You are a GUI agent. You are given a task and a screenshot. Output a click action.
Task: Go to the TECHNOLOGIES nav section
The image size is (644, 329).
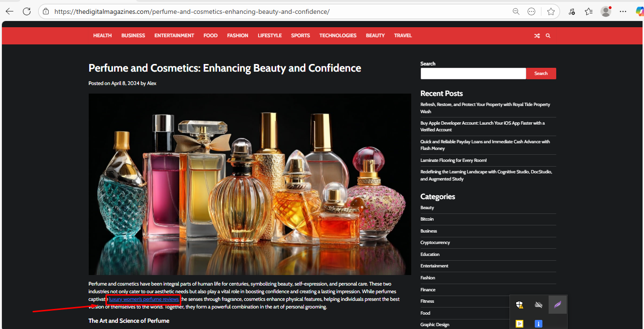pyautogui.click(x=338, y=36)
